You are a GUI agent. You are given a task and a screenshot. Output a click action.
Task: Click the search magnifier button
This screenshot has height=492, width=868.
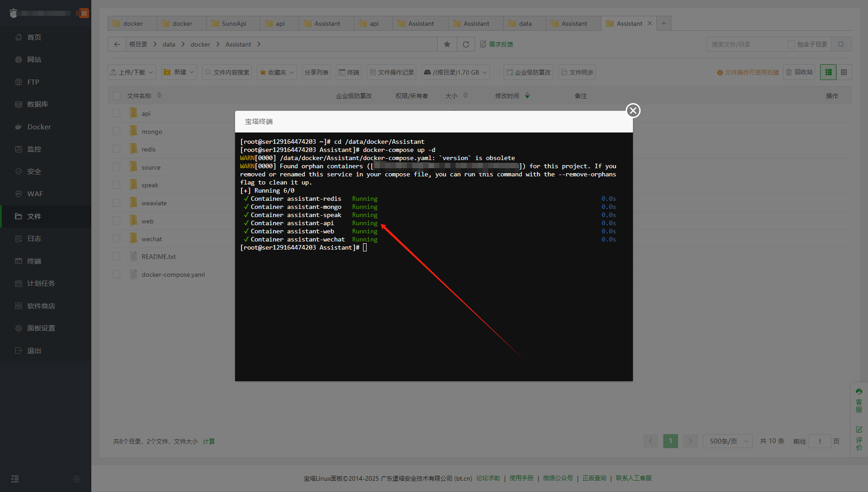coord(841,44)
